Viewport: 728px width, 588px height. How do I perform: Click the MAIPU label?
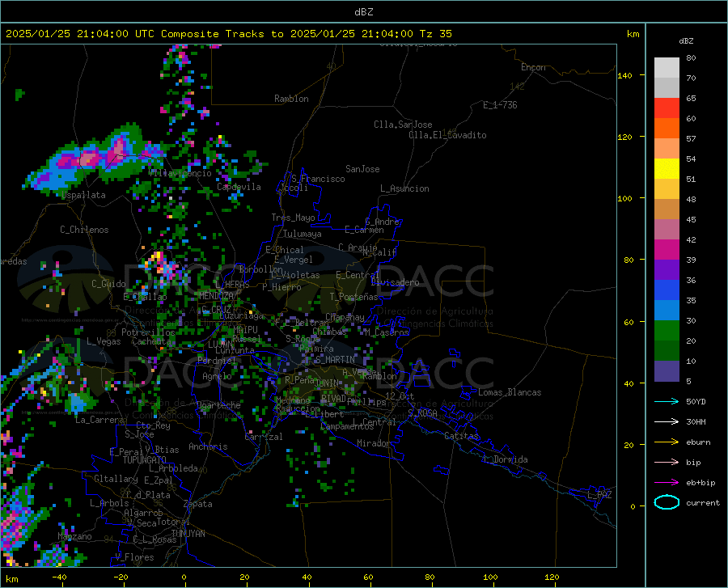(245, 329)
